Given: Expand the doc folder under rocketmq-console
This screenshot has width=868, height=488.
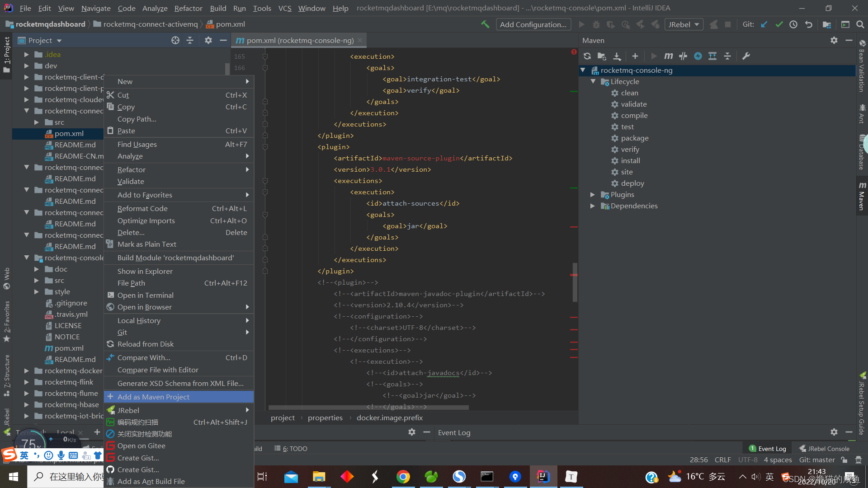Looking at the screenshot, I should pyautogui.click(x=37, y=269).
